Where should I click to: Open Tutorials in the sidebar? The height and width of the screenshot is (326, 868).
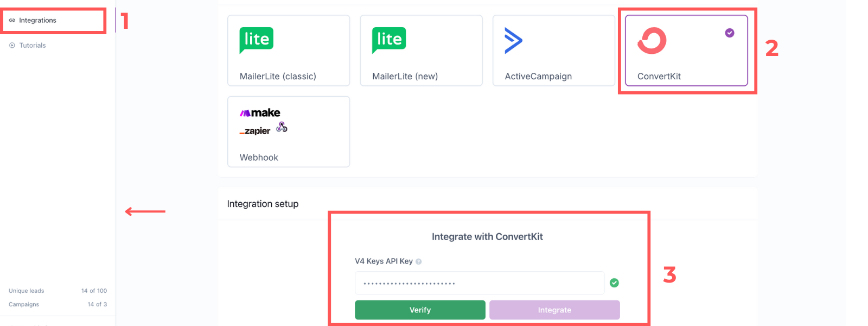[33, 46]
